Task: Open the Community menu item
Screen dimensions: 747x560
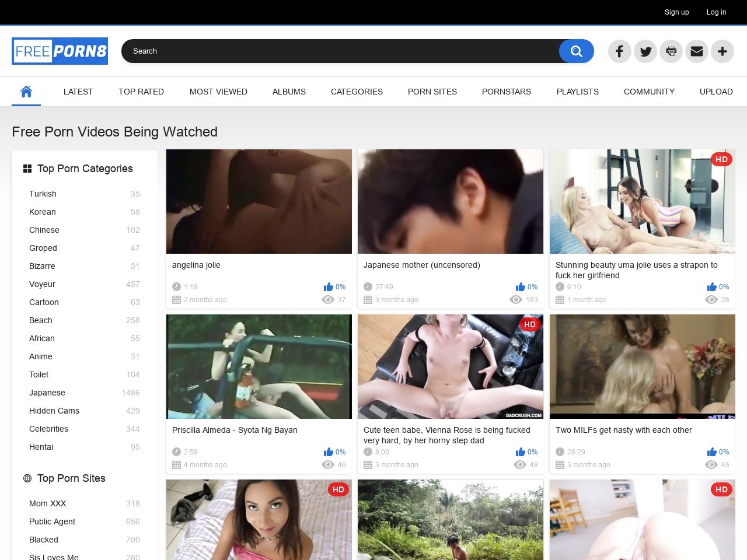Action: 649,92
